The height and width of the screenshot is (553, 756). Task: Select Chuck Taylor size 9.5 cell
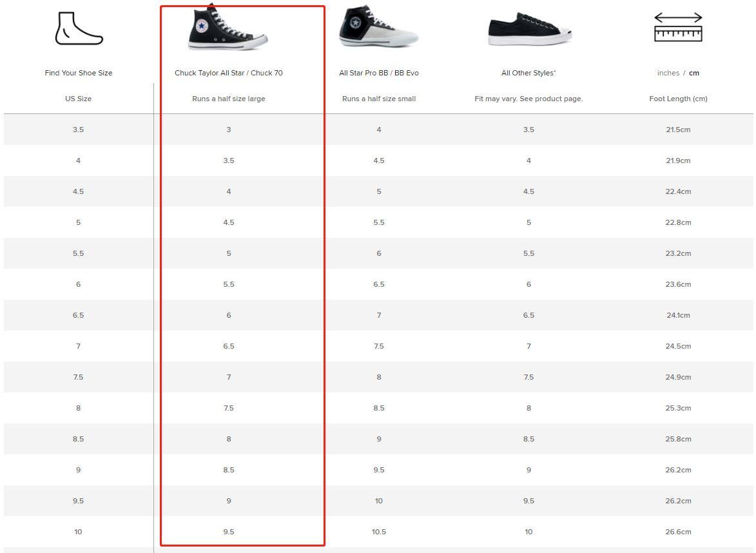229,532
